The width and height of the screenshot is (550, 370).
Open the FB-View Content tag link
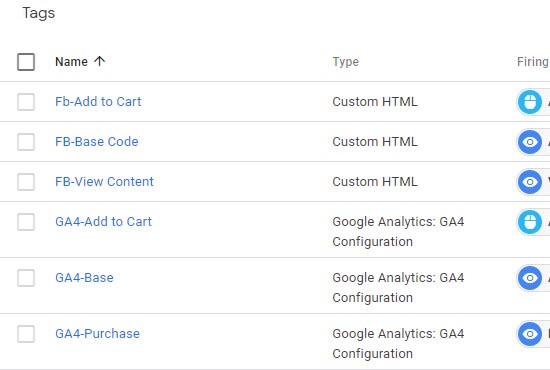pyautogui.click(x=105, y=182)
